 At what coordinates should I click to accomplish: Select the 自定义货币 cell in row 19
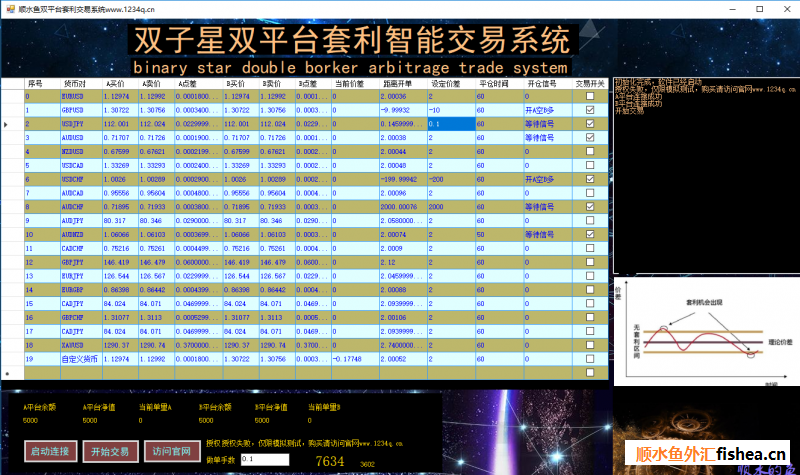pyautogui.click(x=81, y=357)
